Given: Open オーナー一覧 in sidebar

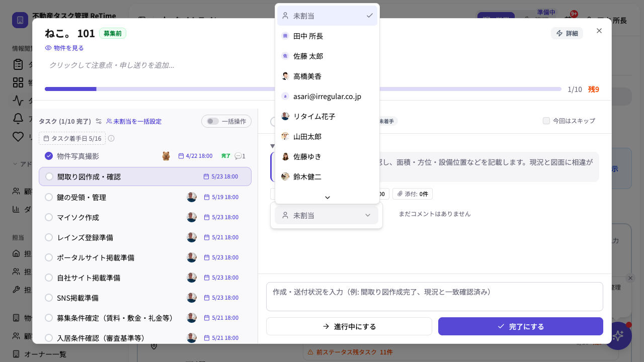Looking at the screenshot, I should click(x=45, y=354).
